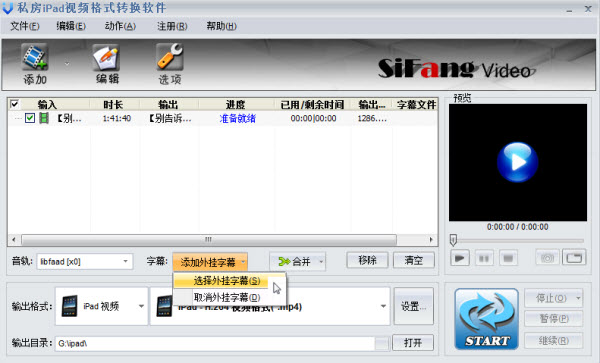
Task: Click the 打开 open folder button
Action: click(x=413, y=343)
